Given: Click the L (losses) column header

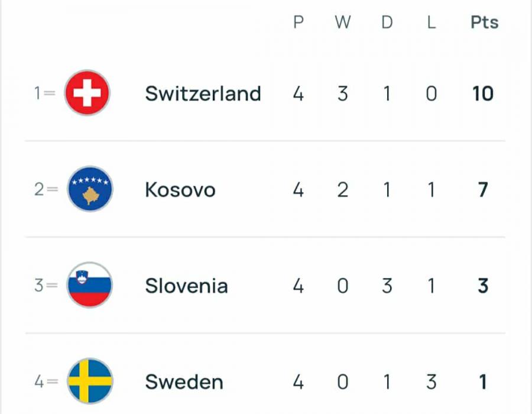Looking at the screenshot, I should [x=431, y=22].
